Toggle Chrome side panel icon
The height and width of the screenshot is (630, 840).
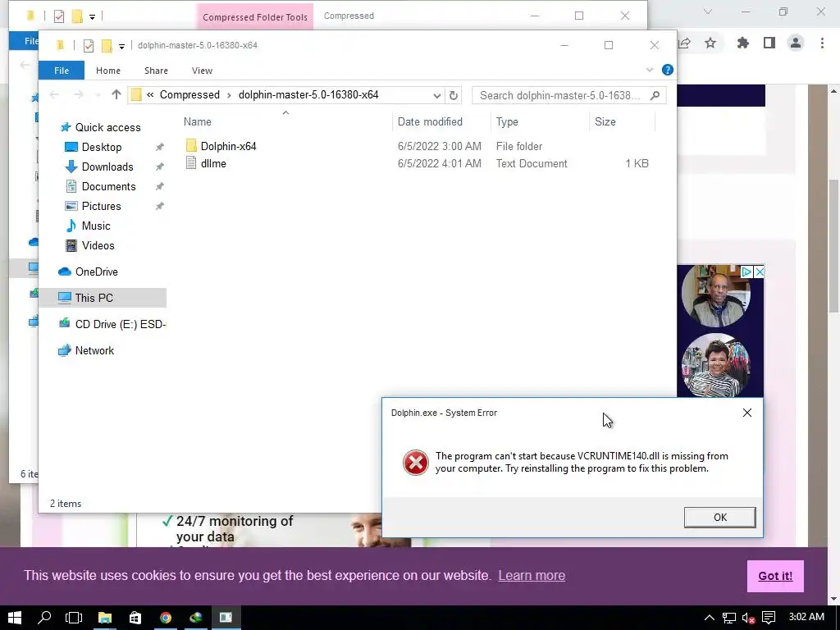769,43
